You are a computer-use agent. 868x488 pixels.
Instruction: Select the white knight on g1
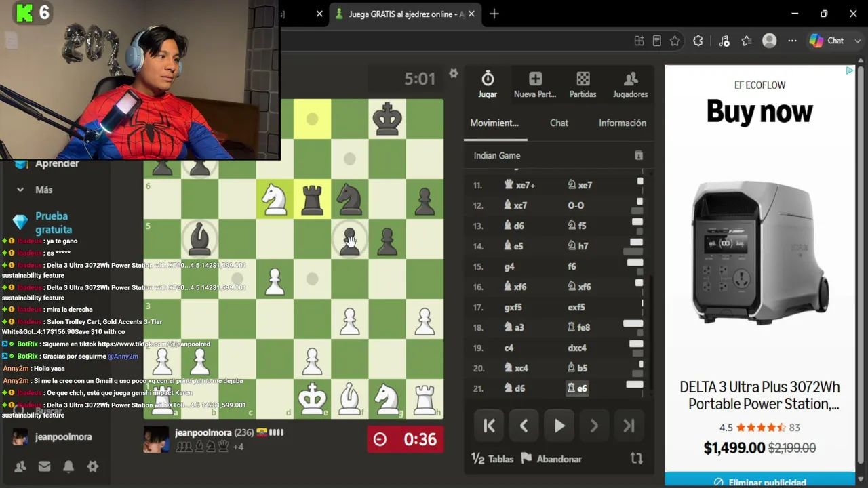pyautogui.click(x=387, y=399)
